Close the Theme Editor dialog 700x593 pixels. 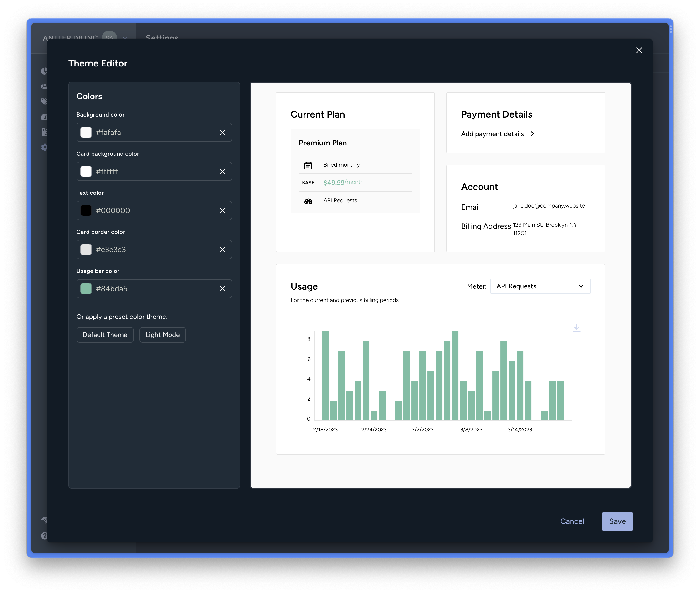point(639,51)
